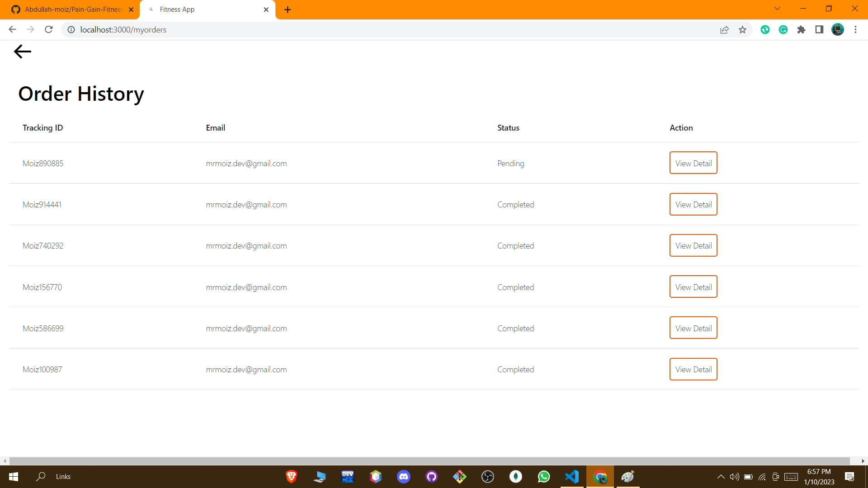
Task: Click the Order History heading
Action: tap(81, 94)
